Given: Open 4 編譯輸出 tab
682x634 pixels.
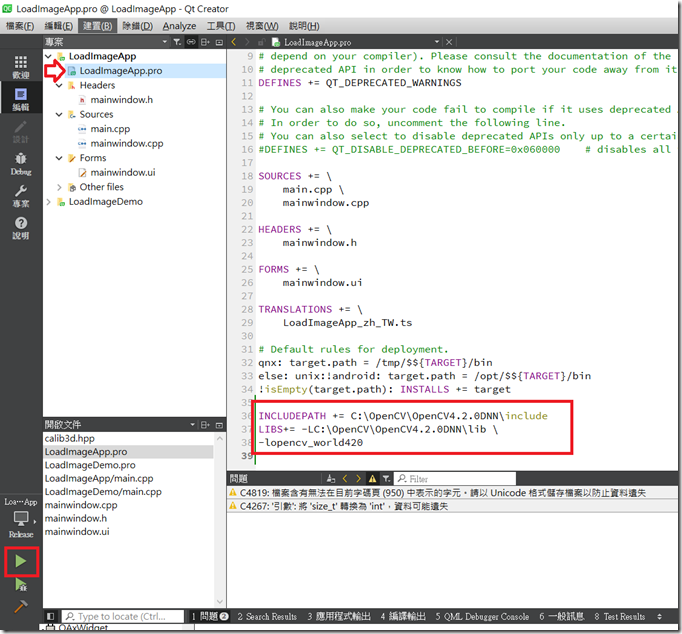Looking at the screenshot, I should pyautogui.click(x=403, y=617).
